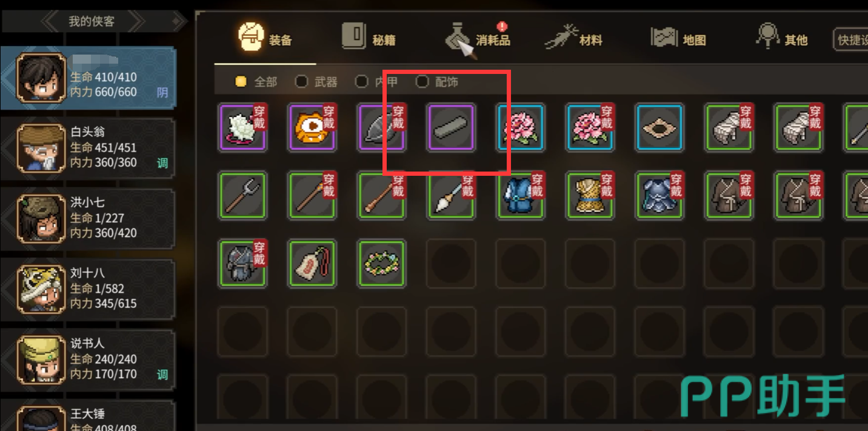The image size is (868, 431).
Task: Select the blue robe armor item
Action: pyautogui.click(x=521, y=195)
